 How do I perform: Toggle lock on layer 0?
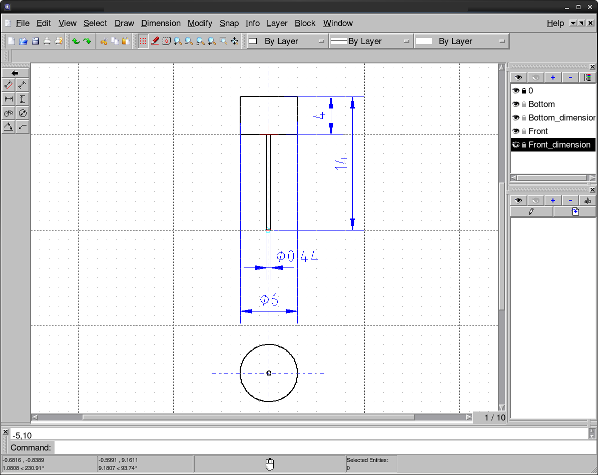tap(524, 91)
